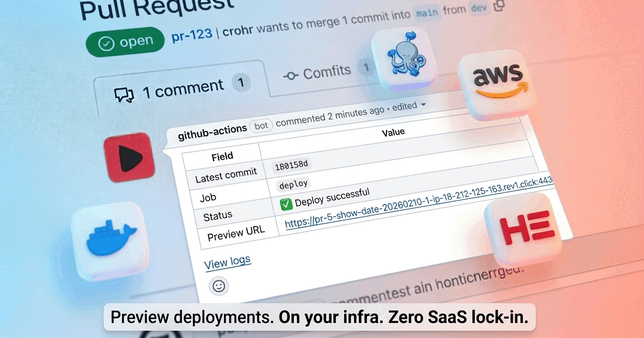
Task: Switch to the 1 comment tab
Action: (x=182, y=88)
